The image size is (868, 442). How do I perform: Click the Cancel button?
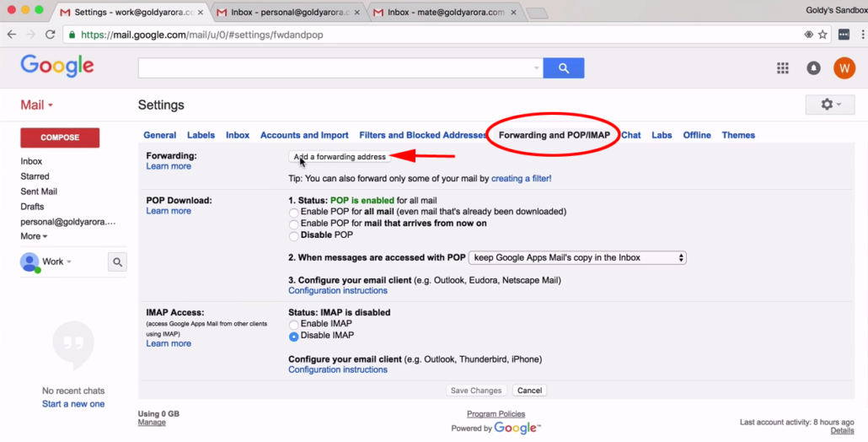pos(529,391)
